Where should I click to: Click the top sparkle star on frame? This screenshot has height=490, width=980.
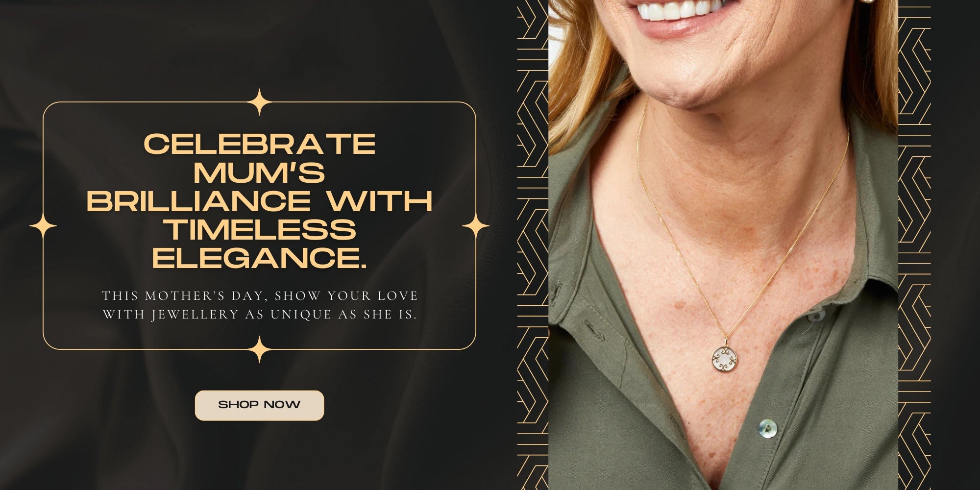(x=259, y=102)
